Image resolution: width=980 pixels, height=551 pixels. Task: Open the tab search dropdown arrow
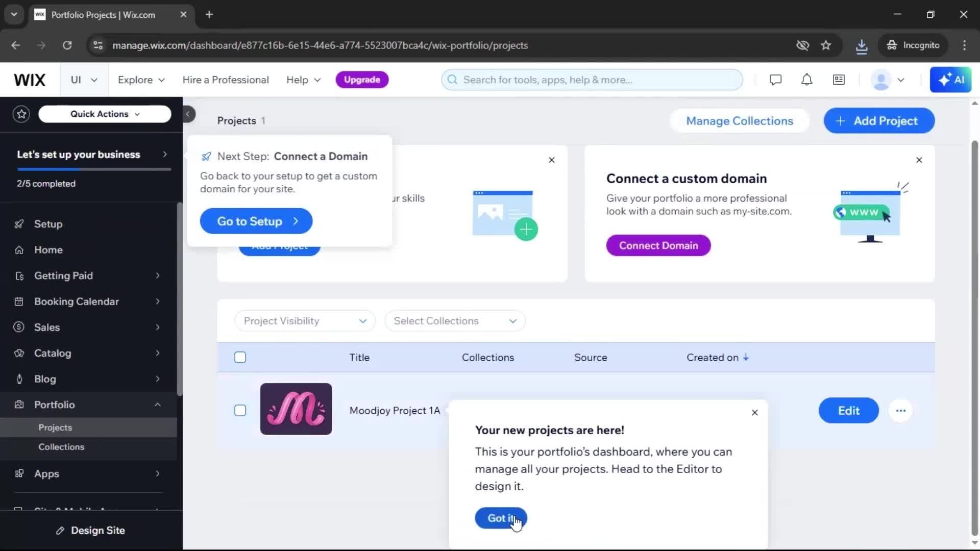pos(14,14)
